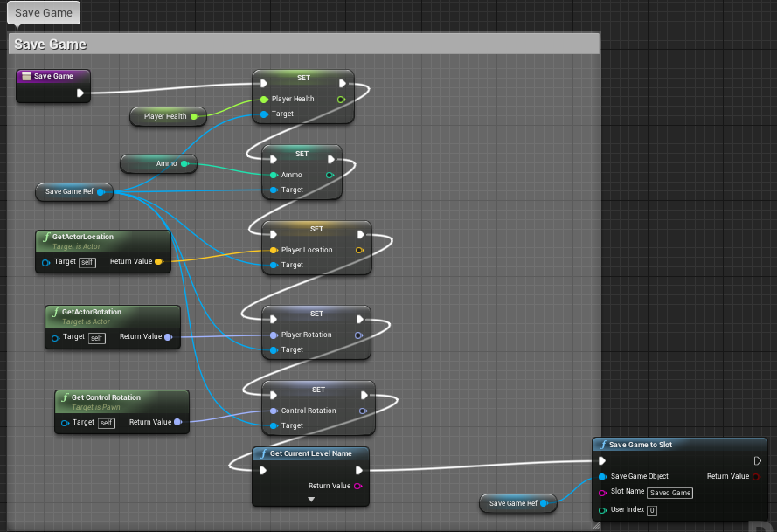Click Ammo input pin on SET node
777x532 pixels.
[x=274, y=175]
